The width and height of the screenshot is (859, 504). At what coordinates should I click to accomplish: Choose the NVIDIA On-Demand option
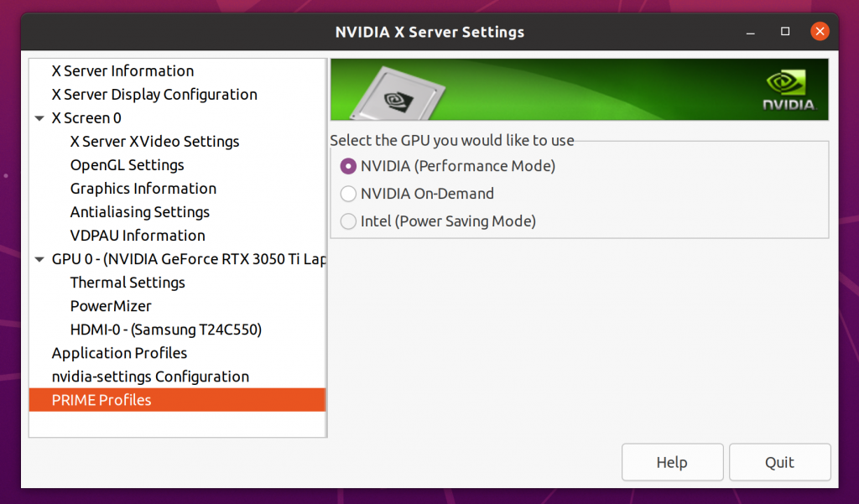pyautogui.click(x=348, y=194)
